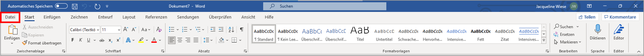
Task: Switch to the Referenzen tab
Action: (x=156, y=17)
